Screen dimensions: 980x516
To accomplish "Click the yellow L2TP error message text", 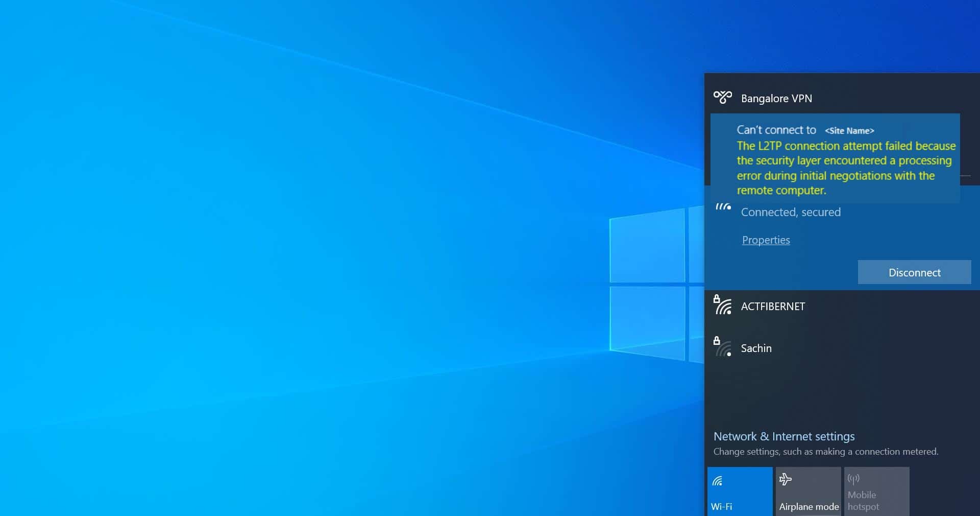I will click(845, 168).
